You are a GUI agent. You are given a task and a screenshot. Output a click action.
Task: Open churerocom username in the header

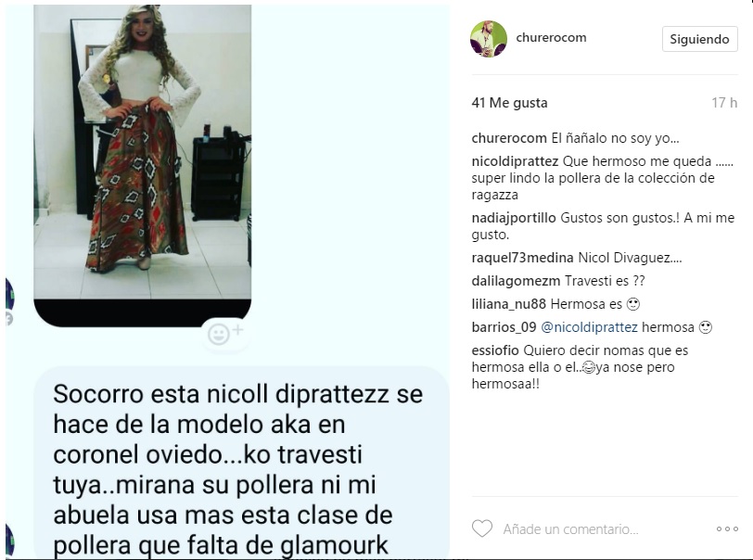point(551,37)
